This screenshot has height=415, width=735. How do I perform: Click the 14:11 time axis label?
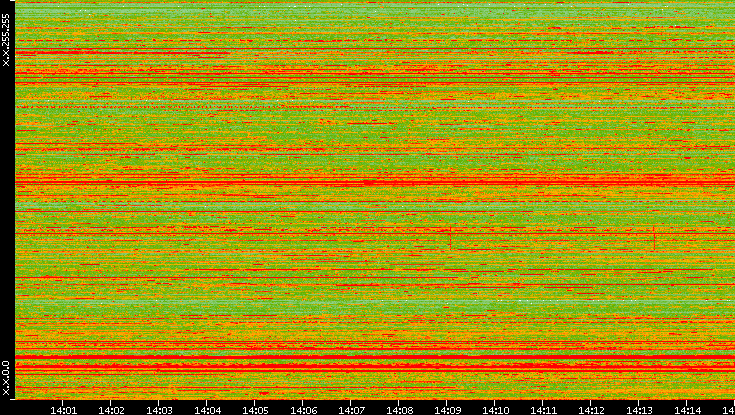point(543,410)
